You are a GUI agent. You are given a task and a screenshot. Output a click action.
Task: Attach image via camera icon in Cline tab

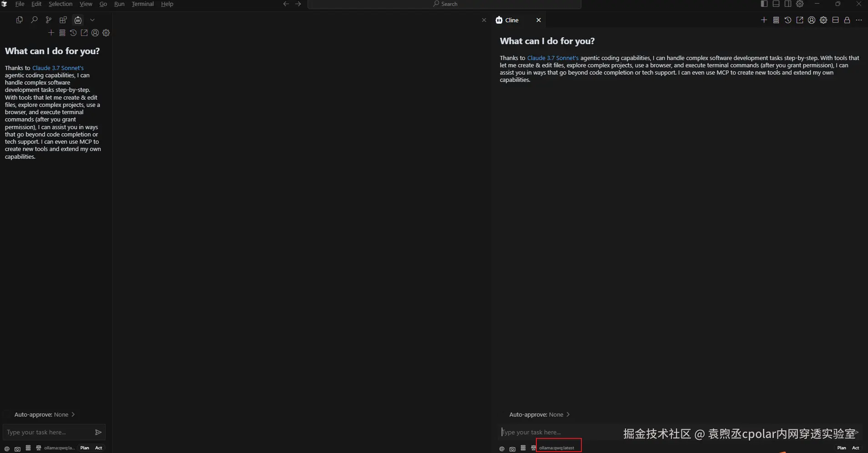point(512,448)
